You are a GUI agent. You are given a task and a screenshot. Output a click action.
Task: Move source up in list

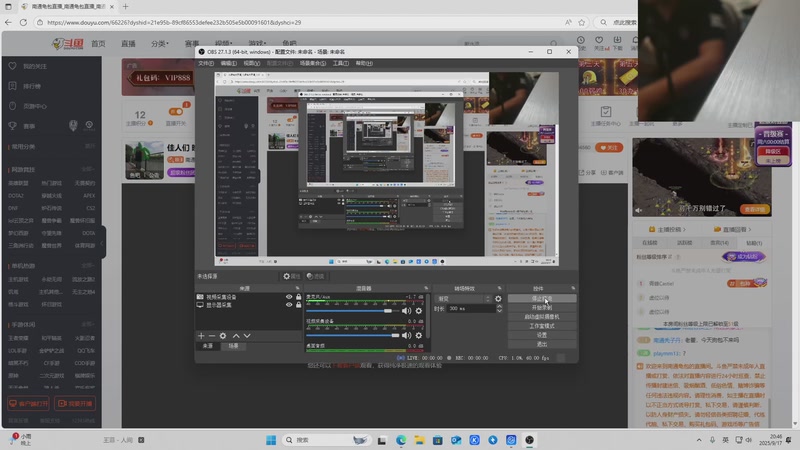click(236, 336)
